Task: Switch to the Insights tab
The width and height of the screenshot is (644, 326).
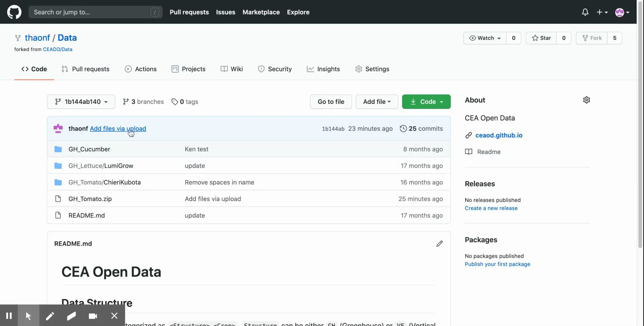Action: pyautogui.click(x=323, y=69)
